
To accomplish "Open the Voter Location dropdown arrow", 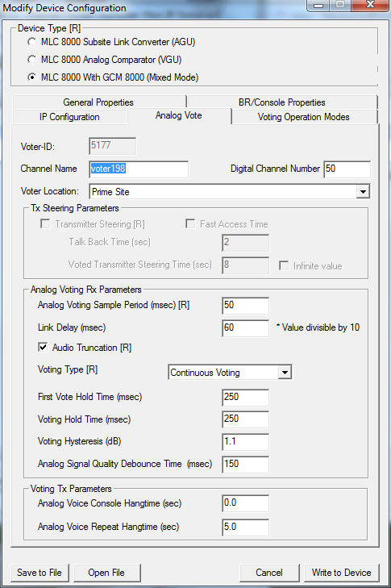I will 363,192.
